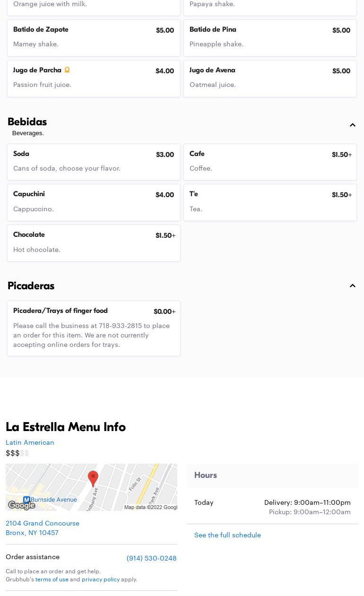Call the order assistance number (914) 530-0248
The width and height of the screenshot is (364, 596).
(151, 558)
